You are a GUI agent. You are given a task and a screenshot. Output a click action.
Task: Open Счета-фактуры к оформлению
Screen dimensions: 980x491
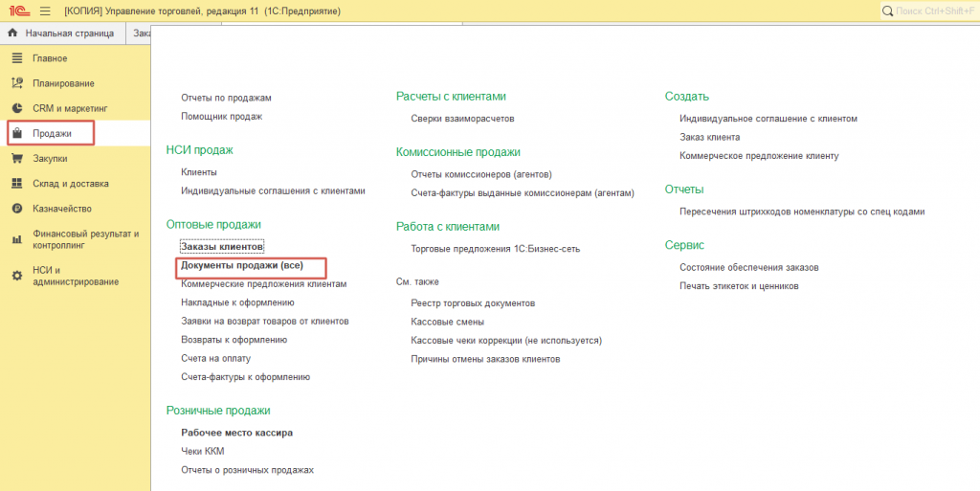tap(246, 377)
